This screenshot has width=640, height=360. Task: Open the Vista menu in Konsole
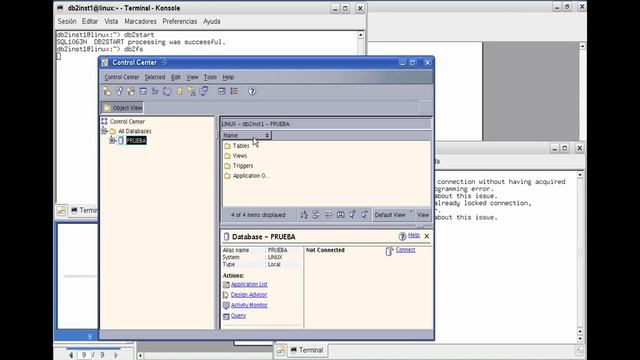pyautogui.click(x=111, y=21)
